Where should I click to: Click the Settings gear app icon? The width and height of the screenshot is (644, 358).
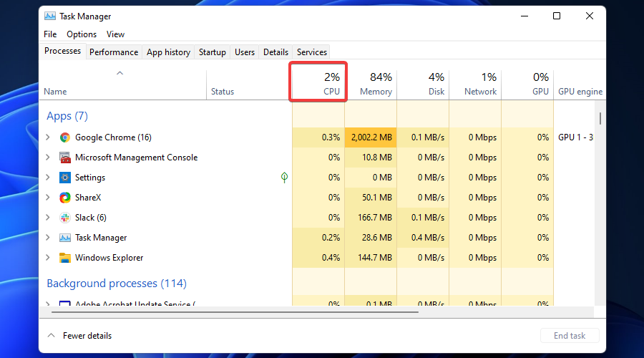coord(65,178)
